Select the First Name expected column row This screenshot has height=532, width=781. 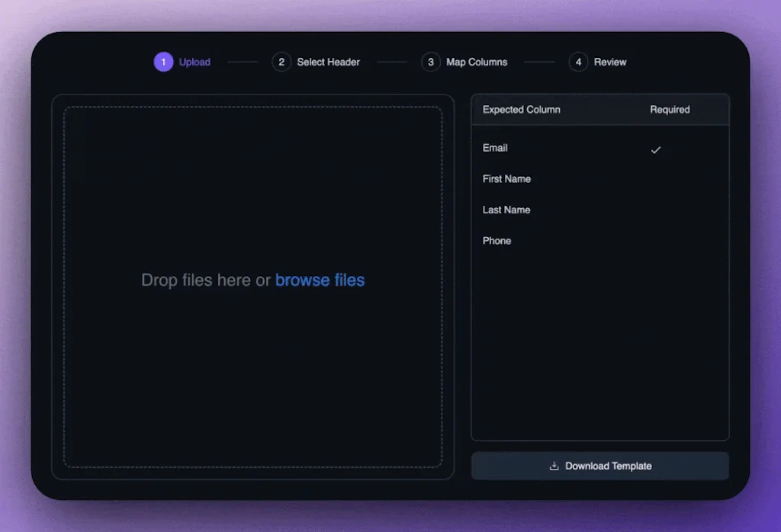506,179
